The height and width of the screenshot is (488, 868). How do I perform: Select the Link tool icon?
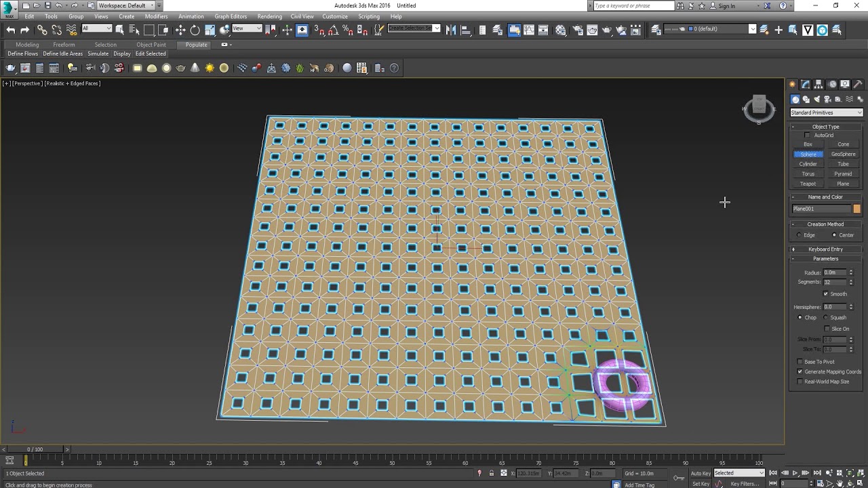point(42,30)
